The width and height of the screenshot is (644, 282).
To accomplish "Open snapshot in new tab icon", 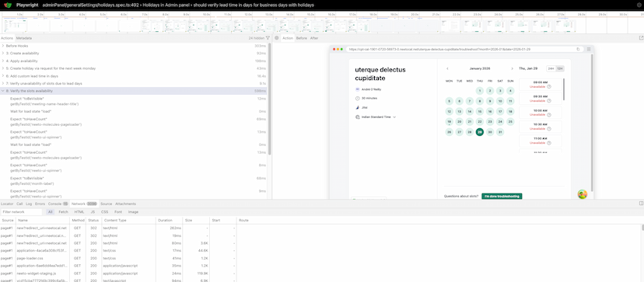I will [x=641, y=38].
